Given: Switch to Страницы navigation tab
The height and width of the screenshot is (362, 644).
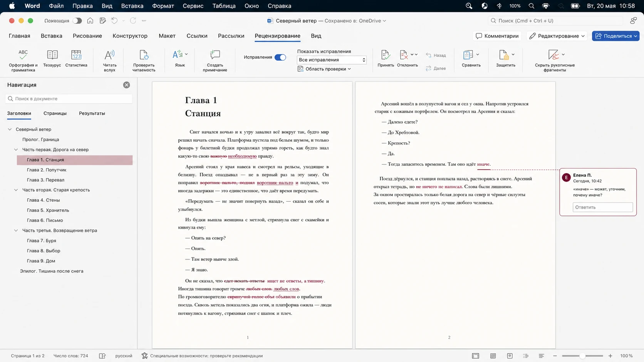Looking at the screenshot, I should tap(55, 113).
